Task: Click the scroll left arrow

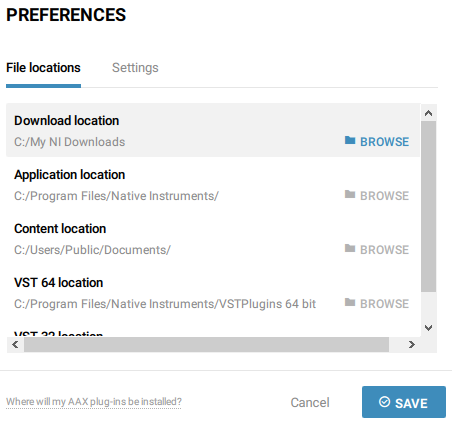Action: click(15, 344)
